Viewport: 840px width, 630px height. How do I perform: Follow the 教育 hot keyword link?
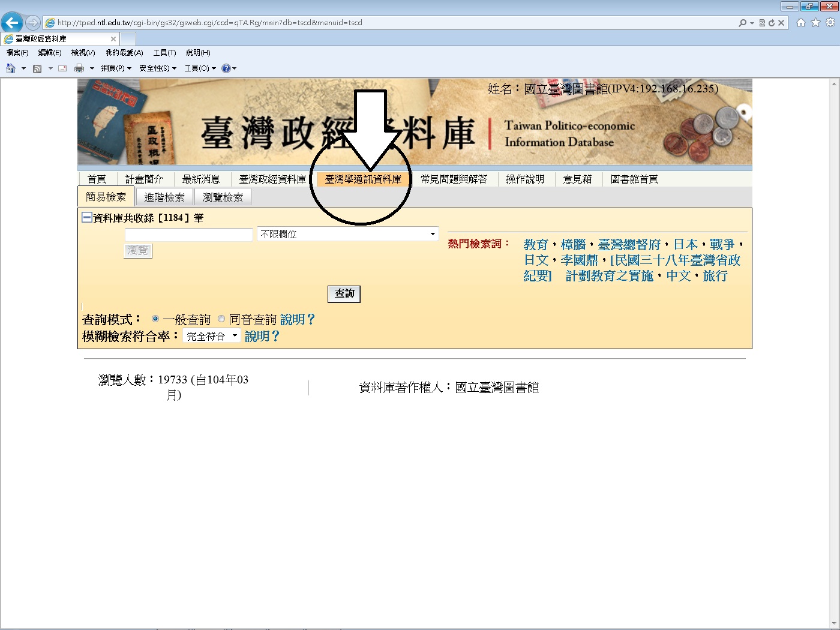click(535, 244)
